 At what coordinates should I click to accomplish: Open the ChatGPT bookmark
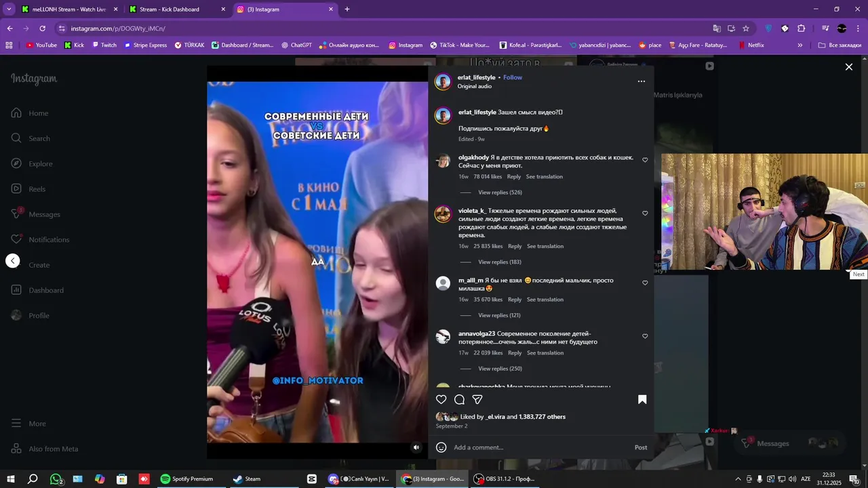click(x=296, y=45)
